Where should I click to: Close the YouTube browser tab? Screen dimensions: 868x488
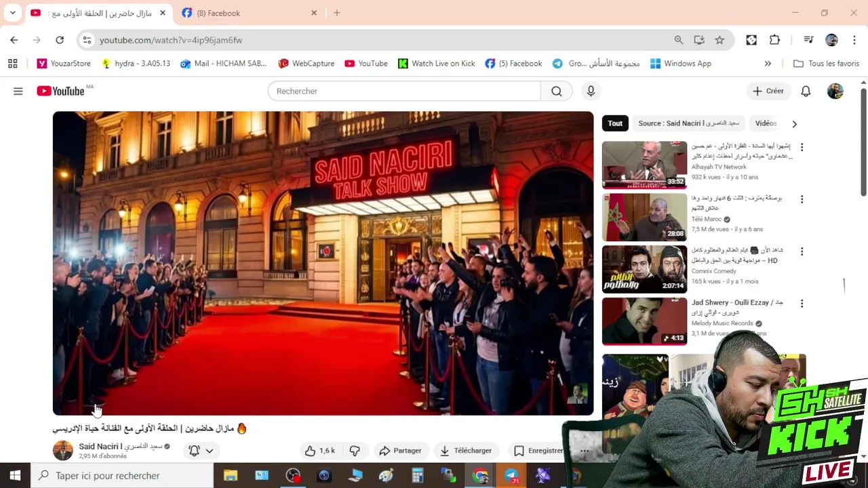[x=163, y=13]
